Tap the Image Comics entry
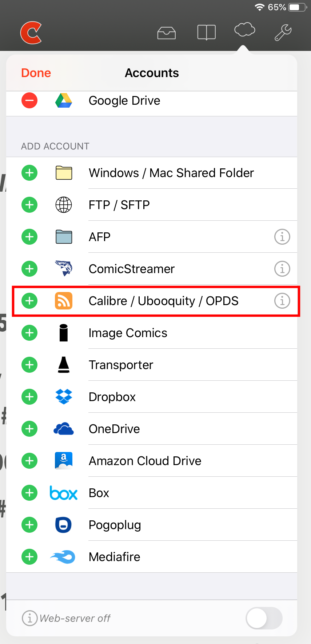 tap(128, 333)
